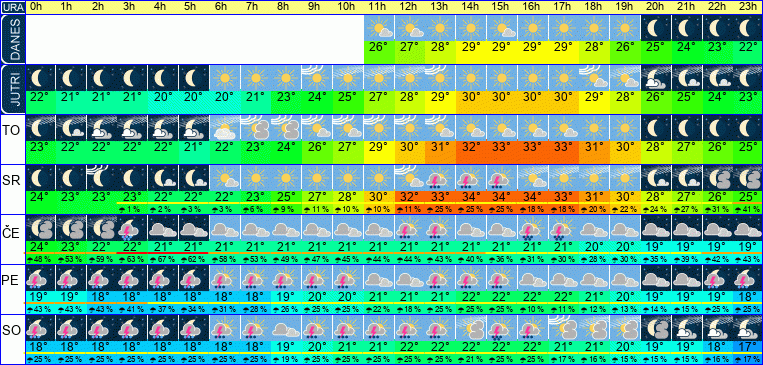
Task: Click the ČE 9h overcast cloud icon
Action: tap(317, 228)
